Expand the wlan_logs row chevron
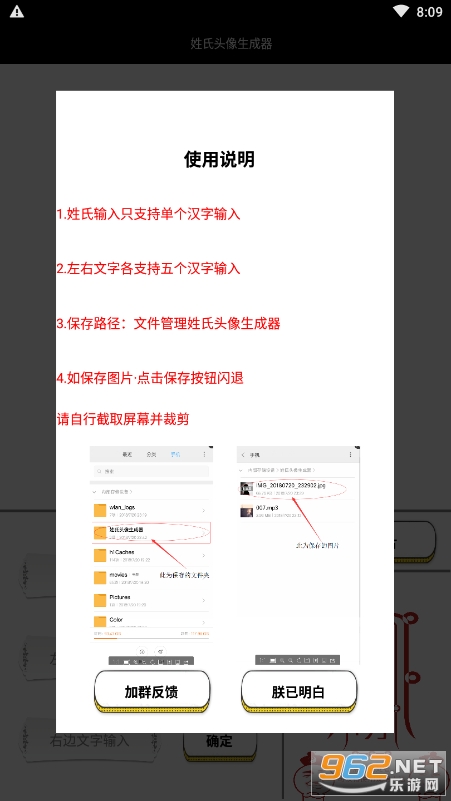This screenshot has height=801, width=451. coord(204,510)
